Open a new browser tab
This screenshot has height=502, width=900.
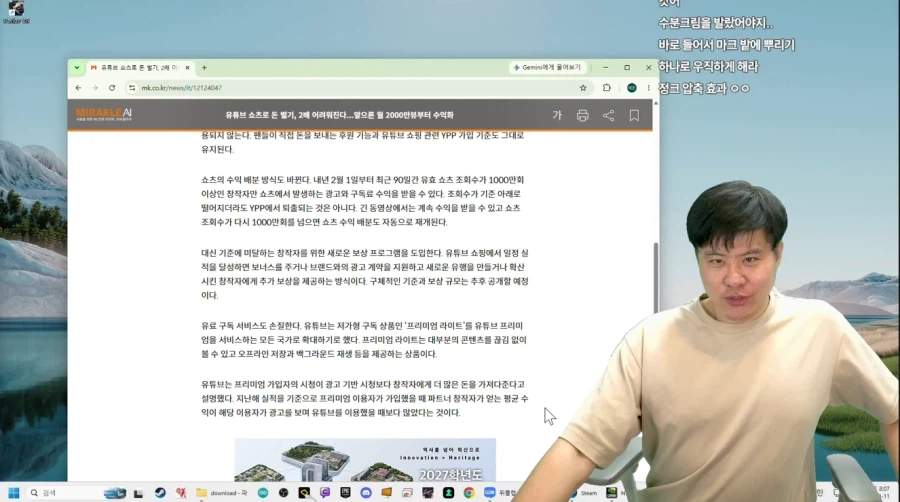point(204,68)
